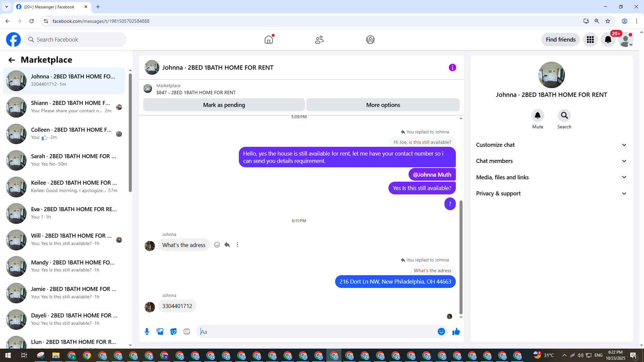Image resolution: width=644 pixels, height=362 pixels.
Task: Open the emoji picker in message box
Action: (441, 332)
